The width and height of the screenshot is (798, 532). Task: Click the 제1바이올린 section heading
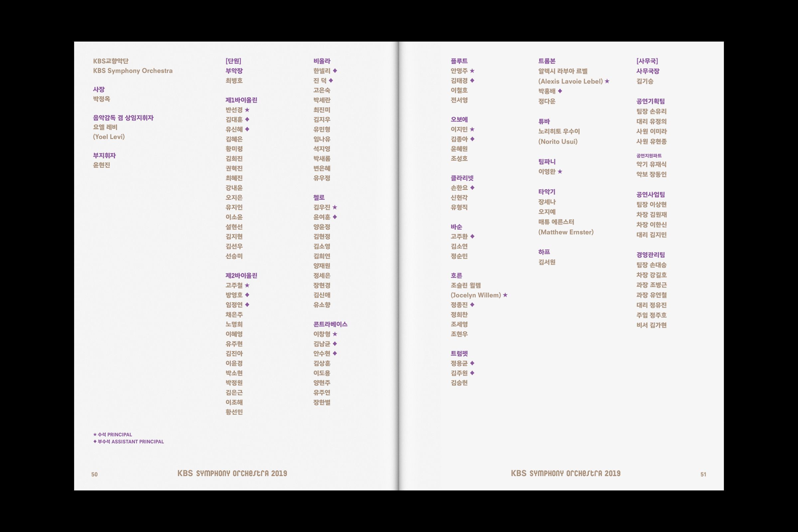pyautogui.click(x=241, y=100)
